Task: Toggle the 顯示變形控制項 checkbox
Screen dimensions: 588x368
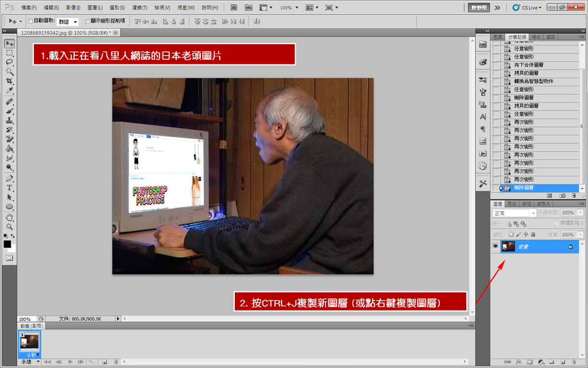Action: [87, 21]
